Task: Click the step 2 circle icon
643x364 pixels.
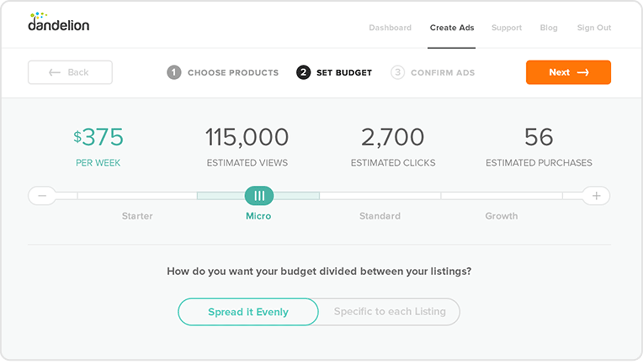Action: point(303,72)
